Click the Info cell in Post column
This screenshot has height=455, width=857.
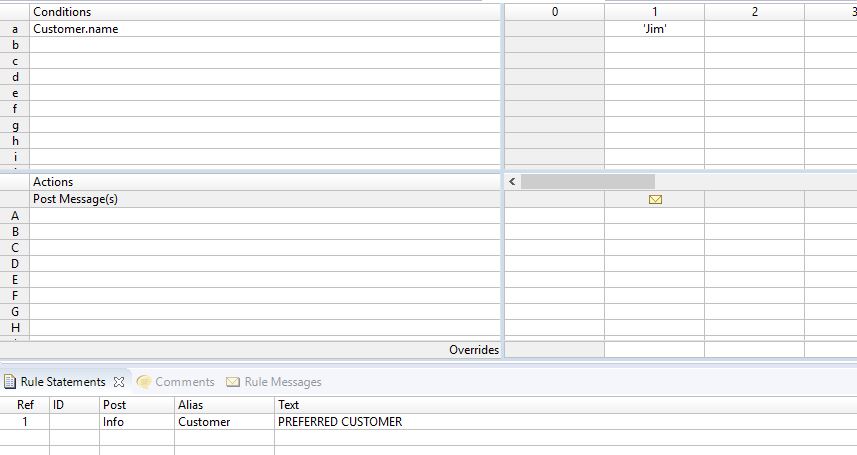click(137, 422)
